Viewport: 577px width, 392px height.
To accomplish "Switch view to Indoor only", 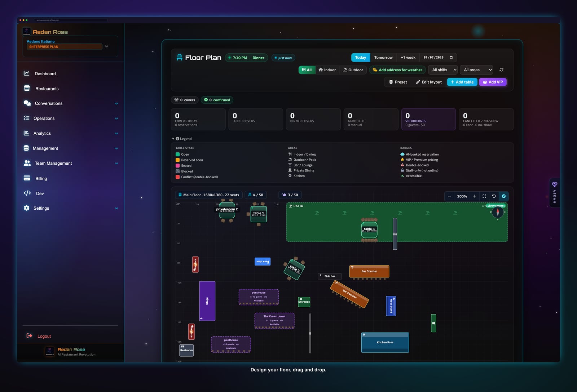I will click(x=327, y=70).
